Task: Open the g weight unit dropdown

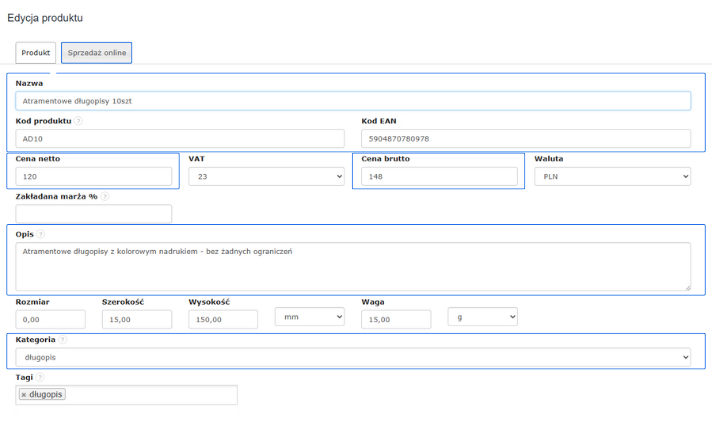Action: 482,317
